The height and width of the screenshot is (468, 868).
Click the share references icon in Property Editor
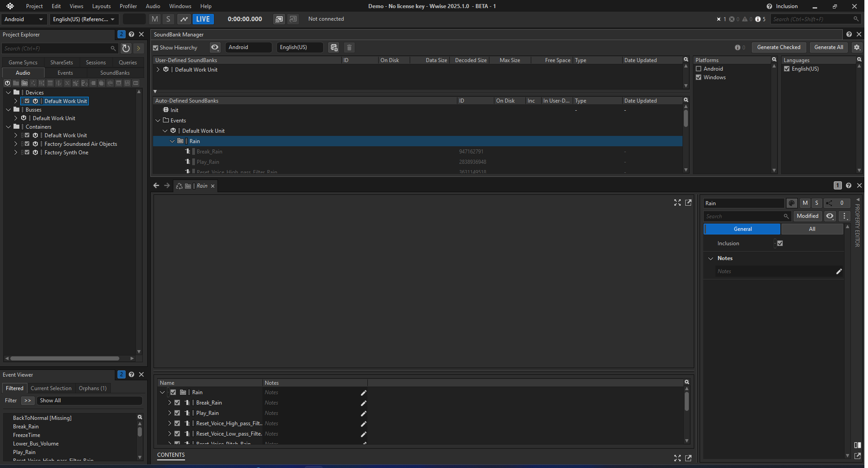click(x=829, y=203)
